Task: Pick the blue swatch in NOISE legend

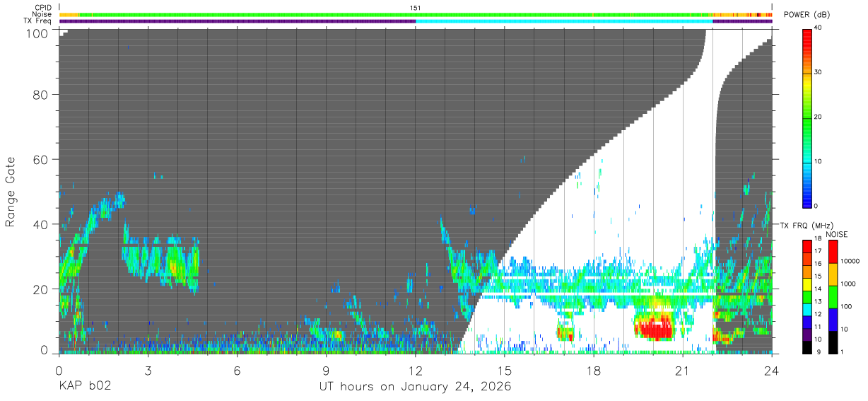Action: [833, 319]
